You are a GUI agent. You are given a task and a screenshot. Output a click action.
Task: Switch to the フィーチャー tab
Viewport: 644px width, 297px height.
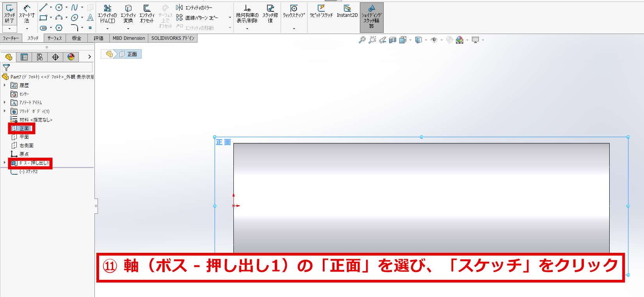[11, 38]
